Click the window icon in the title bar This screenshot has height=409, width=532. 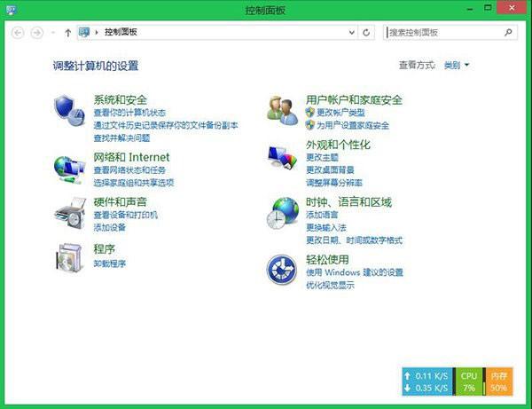12,10
